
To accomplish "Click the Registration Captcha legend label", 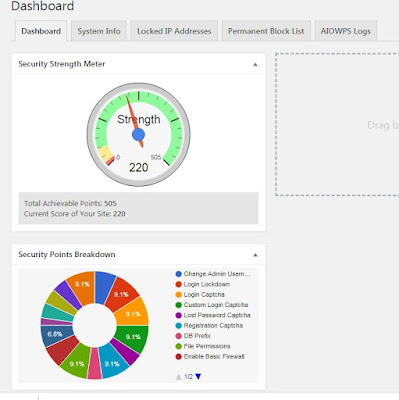I will click(x=213, y=326).
